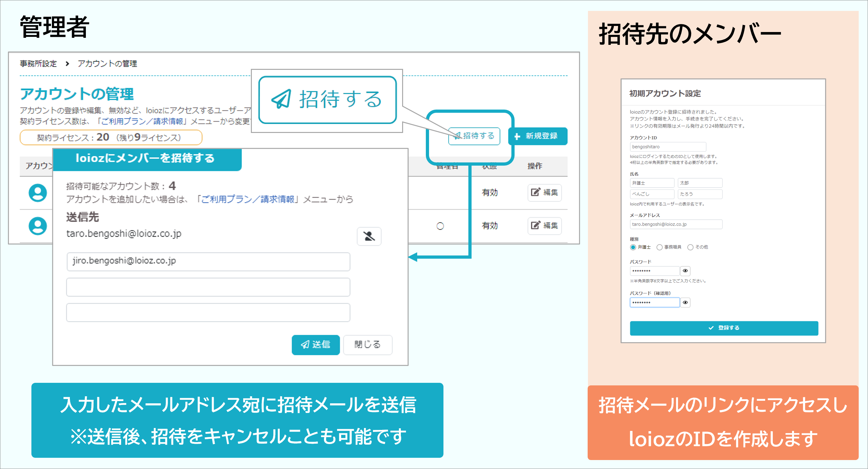
Task: Select the 弁護士 radio button
Action: coord(633,247)
